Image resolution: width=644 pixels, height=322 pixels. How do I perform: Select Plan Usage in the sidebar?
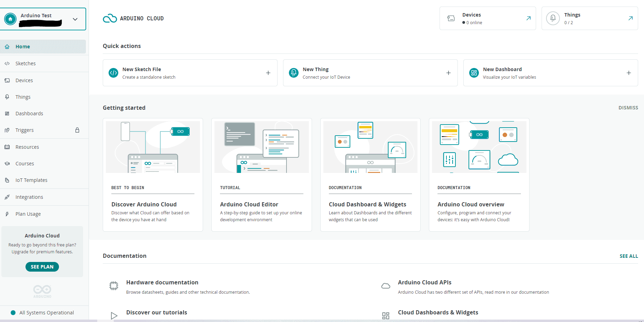click(x=28, y=214)
